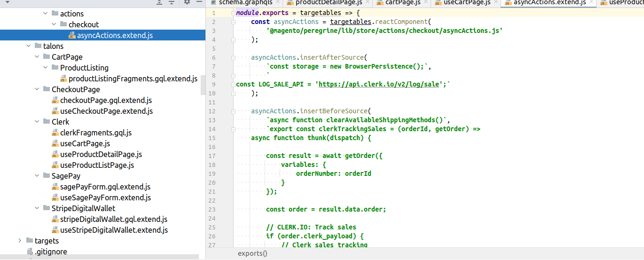644x260 pixels.
Task: Click the Clerk folder icon
Action: point(47,122)
